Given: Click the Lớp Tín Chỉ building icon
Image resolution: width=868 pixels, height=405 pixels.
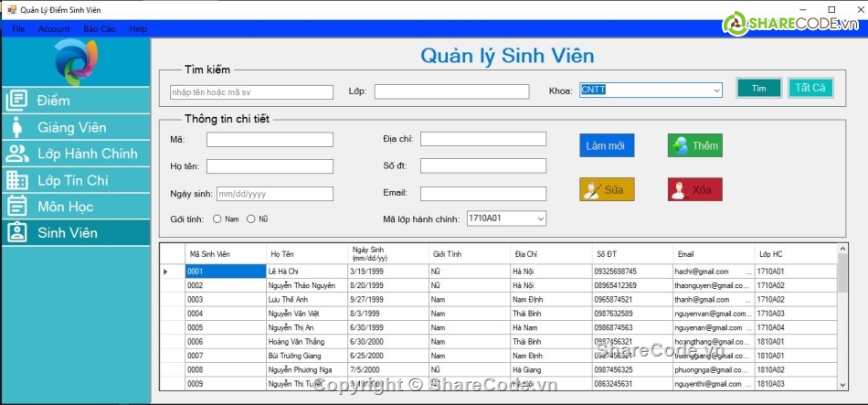Looking at the screenshot, I should point(17,180).
